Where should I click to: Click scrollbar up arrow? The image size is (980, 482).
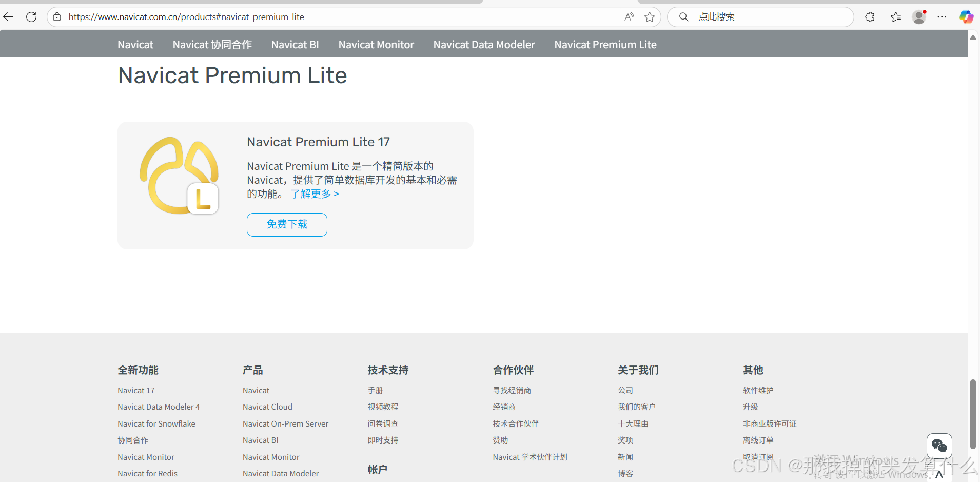[973, 37]
